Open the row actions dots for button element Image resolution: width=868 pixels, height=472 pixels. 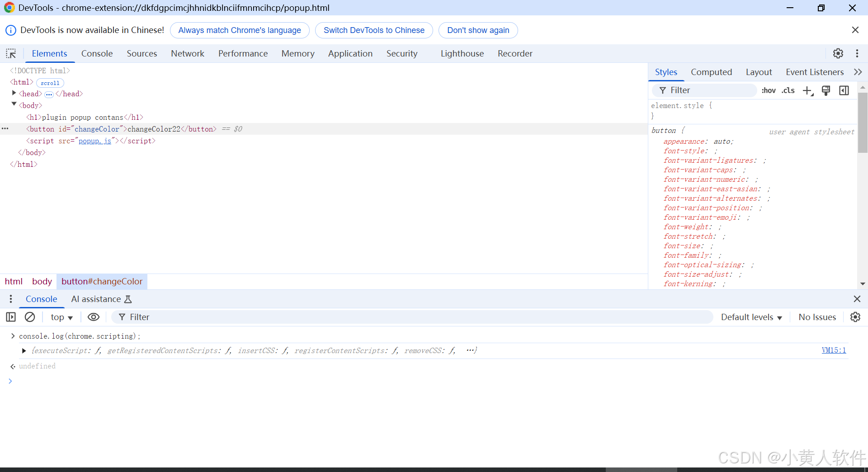5,129
